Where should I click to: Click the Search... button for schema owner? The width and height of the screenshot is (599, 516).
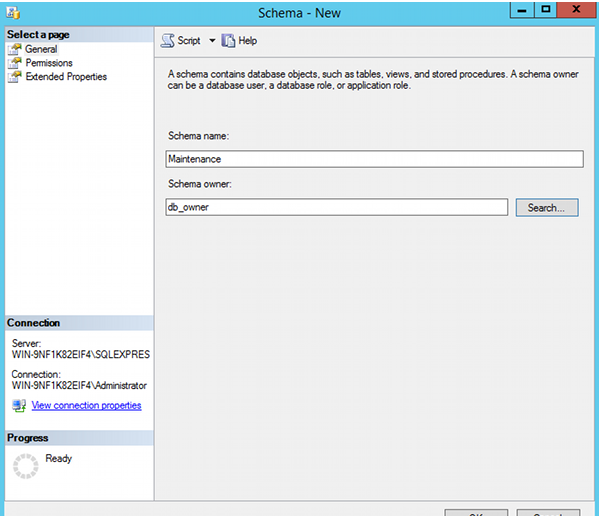pos(547,207)
